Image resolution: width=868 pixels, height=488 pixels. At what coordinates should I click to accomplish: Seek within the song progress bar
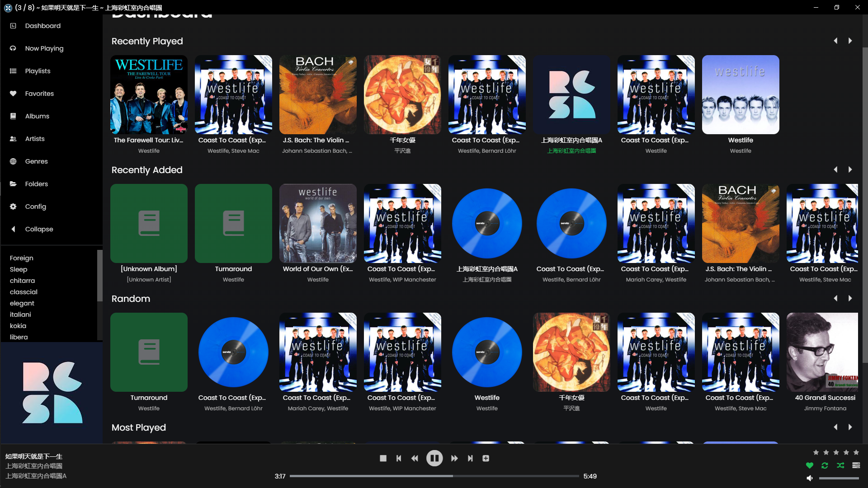[434, 476]
